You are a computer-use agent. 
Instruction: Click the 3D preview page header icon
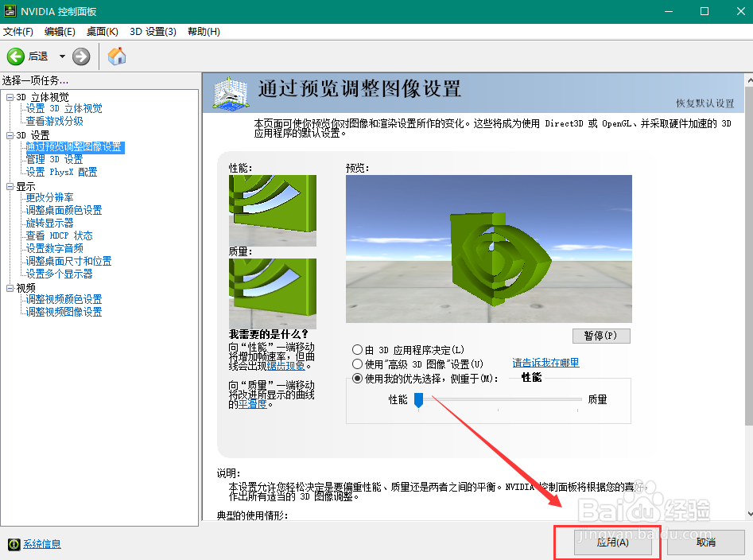coord(231,92)
